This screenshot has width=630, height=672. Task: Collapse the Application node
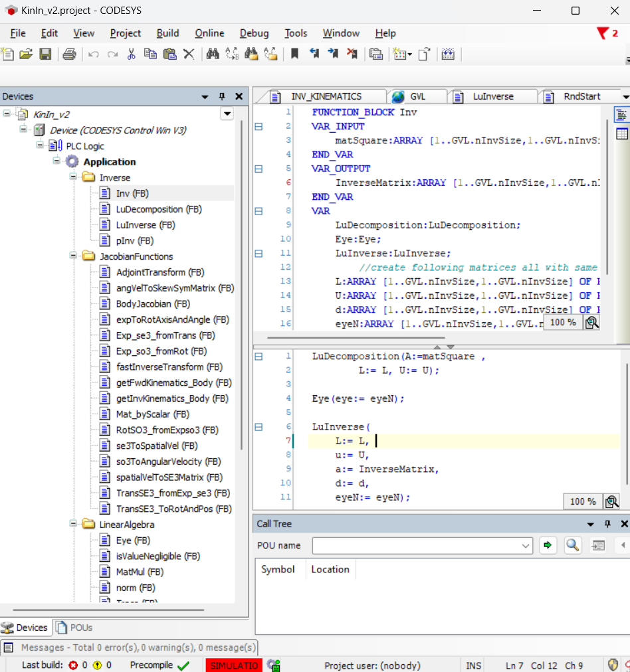[x=56, y=161]
